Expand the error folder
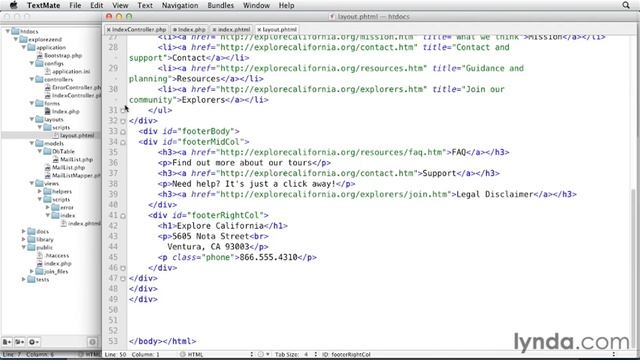The image size is (640, 360). [48, 207]
